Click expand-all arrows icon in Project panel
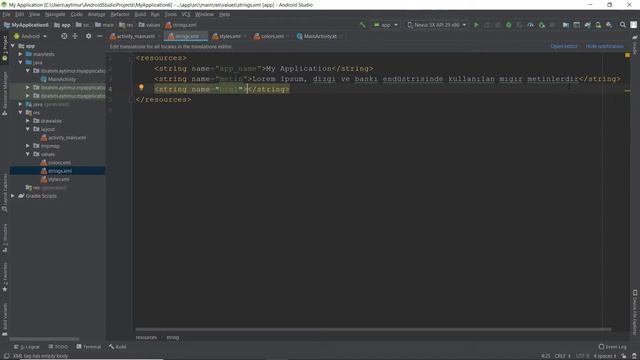The width and height of the screenshot is (640, 360). (75, 36)
